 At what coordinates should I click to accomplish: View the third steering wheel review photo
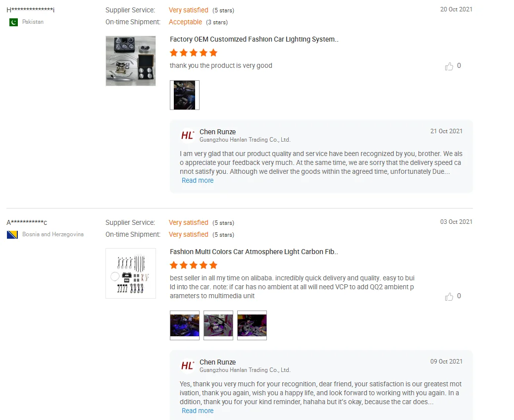pos(252,325)
